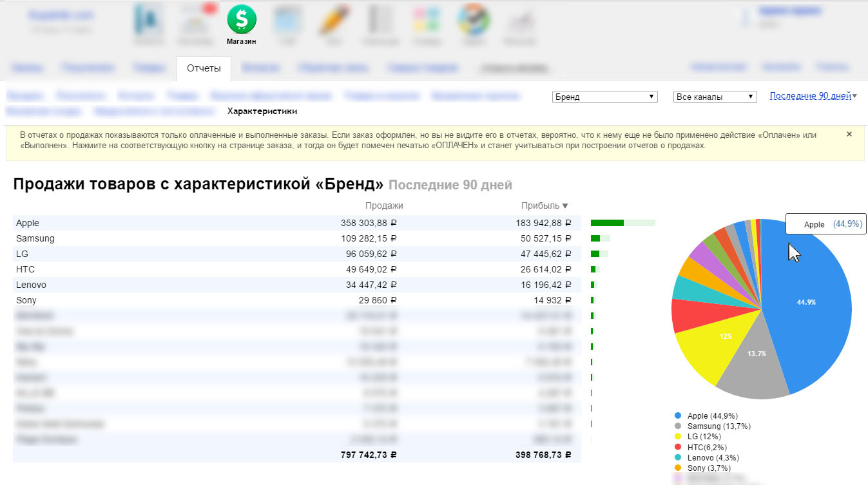Click the Lenovo row brand name

pos(31,285)
